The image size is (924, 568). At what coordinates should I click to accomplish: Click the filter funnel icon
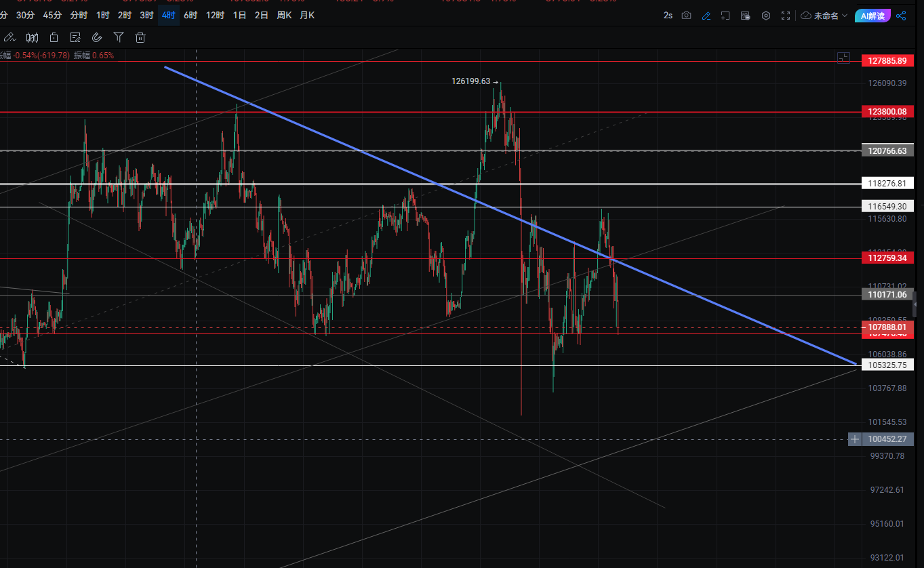coord(119,37)
